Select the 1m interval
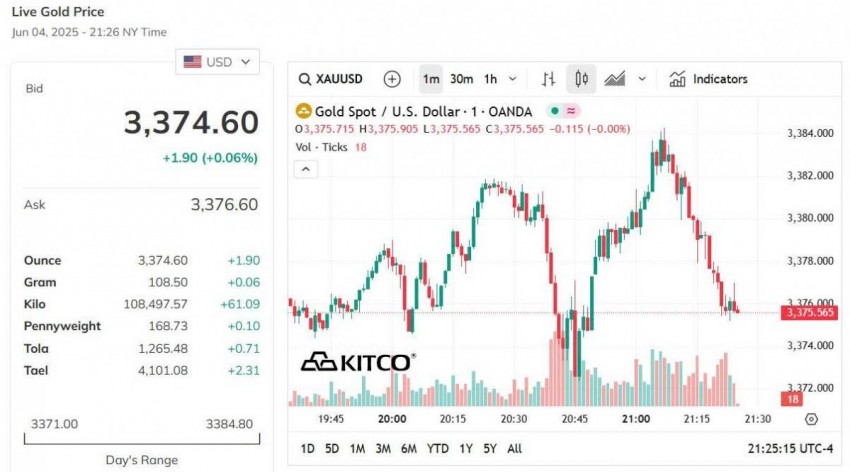Screen dimensions: 850x472 click(x=431, y=79)
